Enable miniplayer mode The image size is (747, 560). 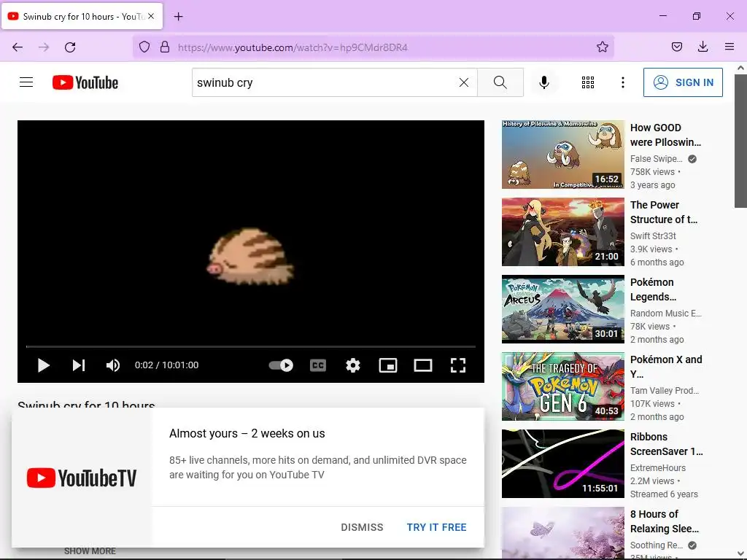388,365
